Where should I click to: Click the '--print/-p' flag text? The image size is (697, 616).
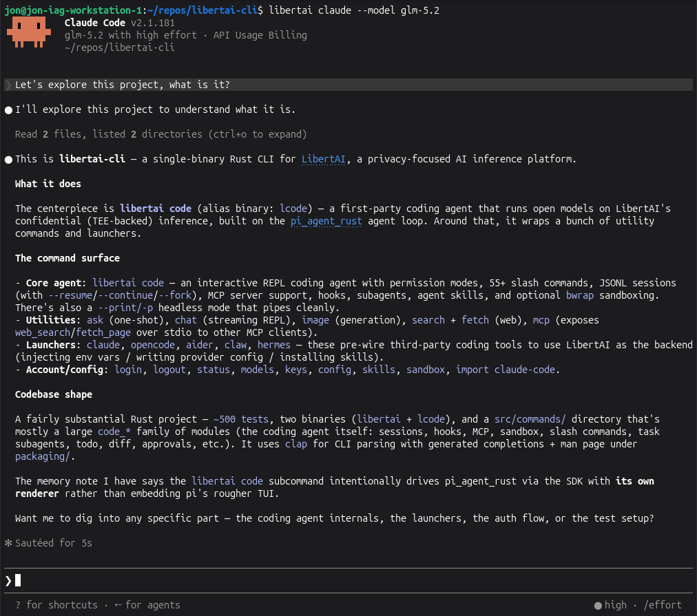coord(125,308)
